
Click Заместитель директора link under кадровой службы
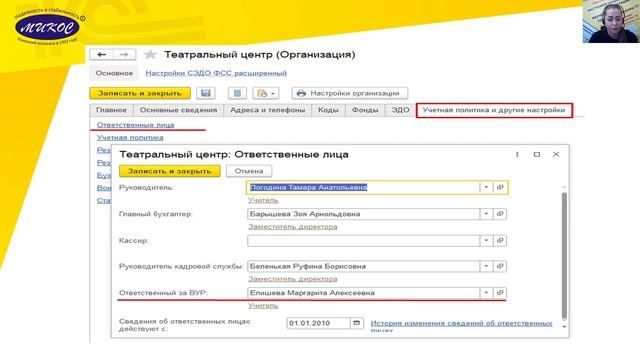[293, 279]
